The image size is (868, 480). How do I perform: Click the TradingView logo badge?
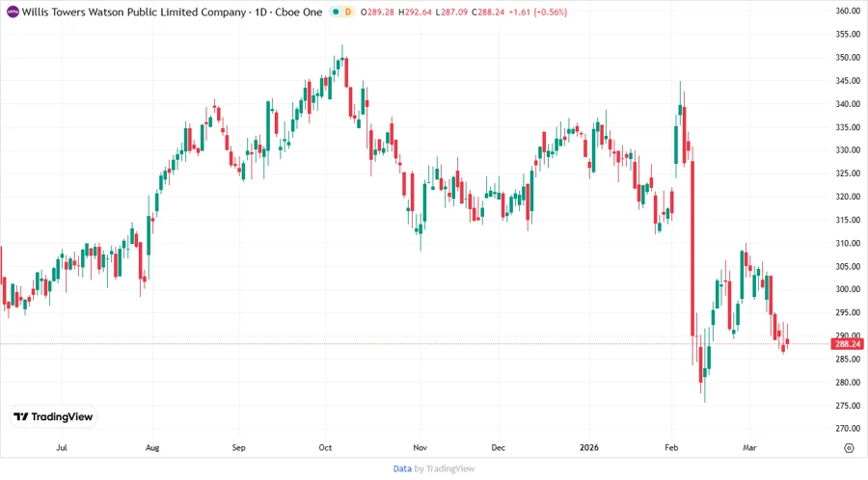54,417
